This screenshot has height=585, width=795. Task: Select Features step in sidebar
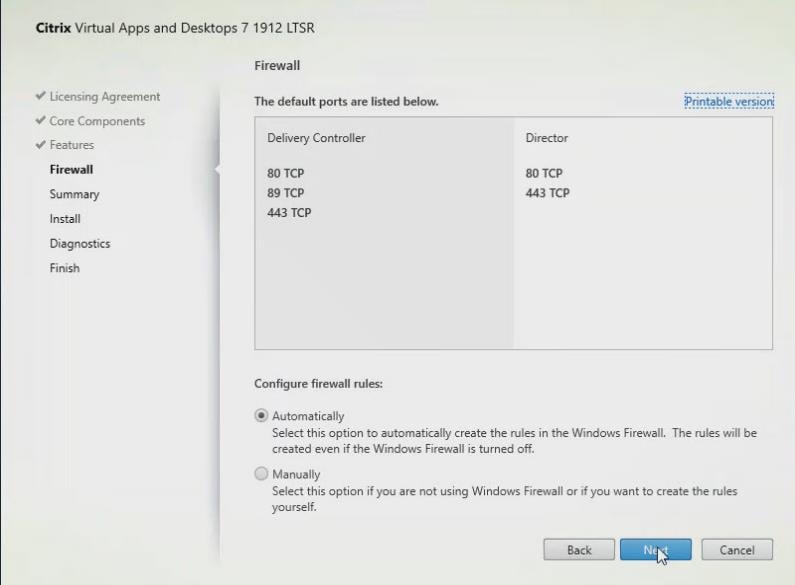[72, 145]
